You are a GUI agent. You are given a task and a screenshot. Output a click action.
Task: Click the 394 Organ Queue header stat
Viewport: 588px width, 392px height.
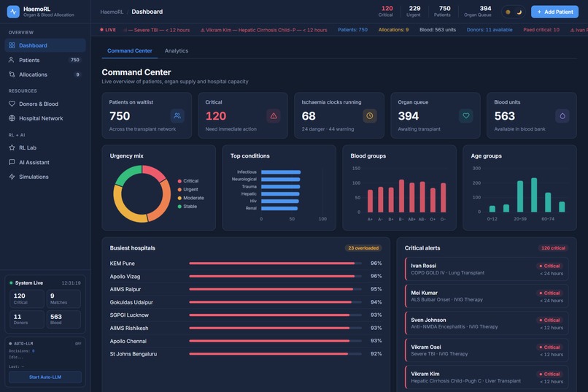tap(477, 11)
